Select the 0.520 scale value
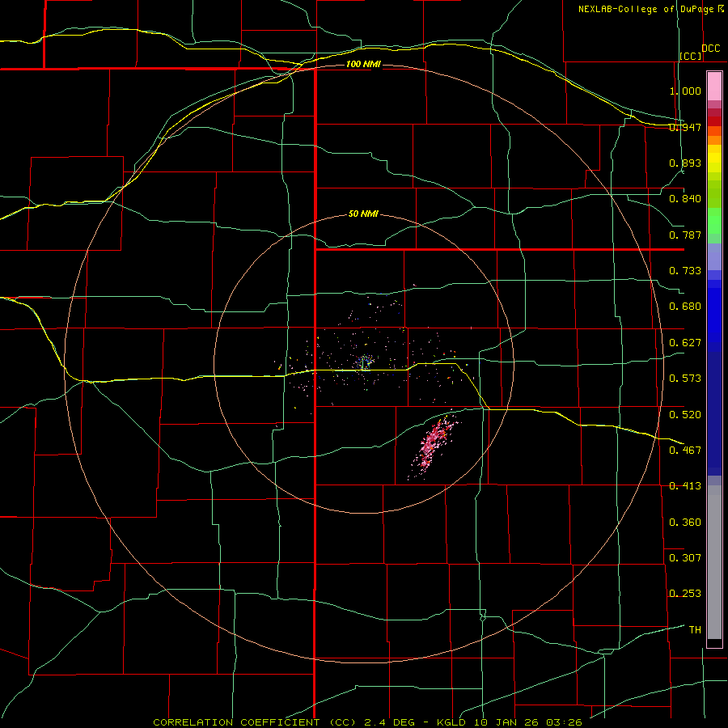728x728 pixels. click(x=685, y=414)
